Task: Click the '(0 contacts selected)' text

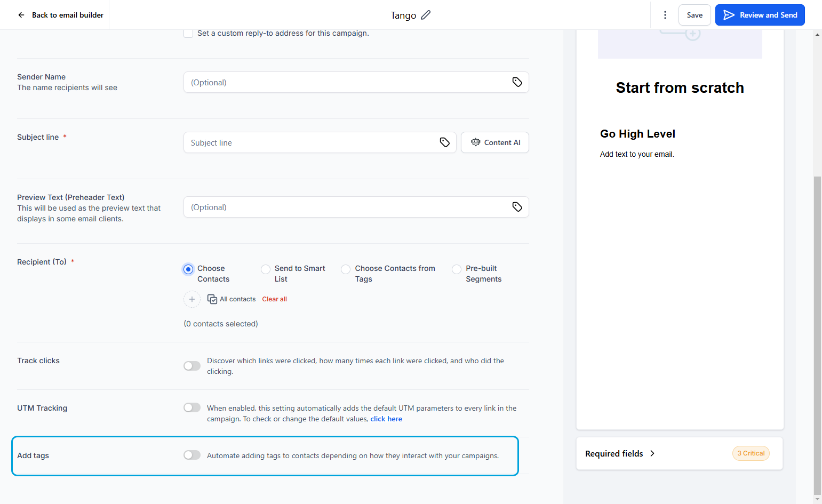Action: click(x=221, y=324)
